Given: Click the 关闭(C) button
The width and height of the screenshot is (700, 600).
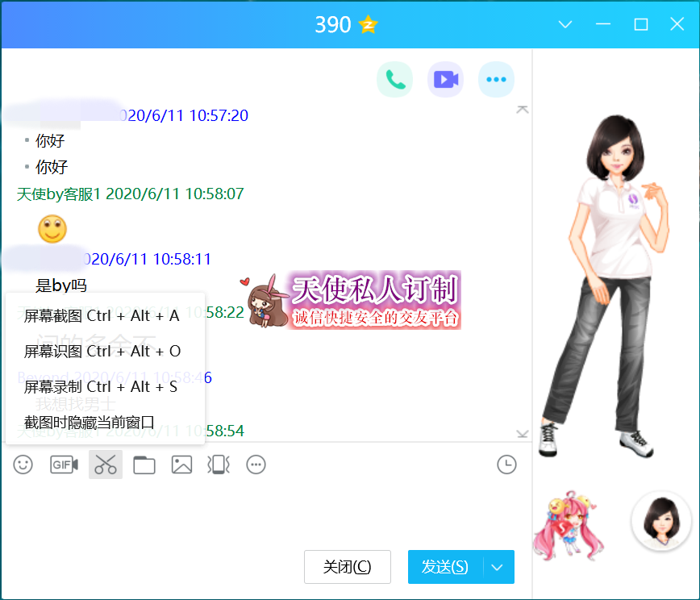Looking at the screenshot, I should pos(348,567).
